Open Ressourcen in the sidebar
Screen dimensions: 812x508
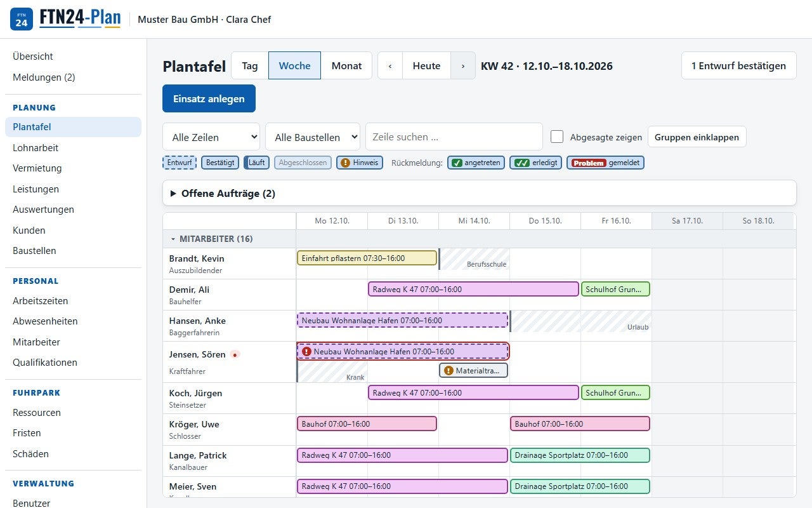pyautogui.click(x=73, y=413)
